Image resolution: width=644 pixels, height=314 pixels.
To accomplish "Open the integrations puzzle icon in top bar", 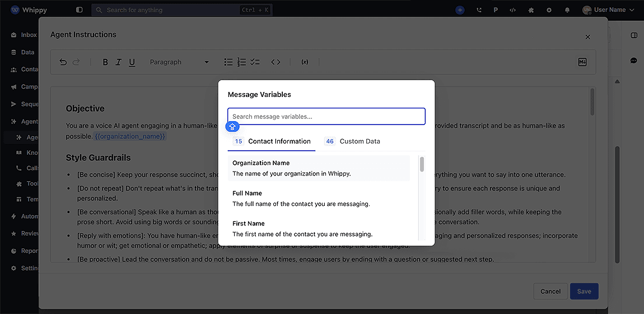I will click(x=531, y=10).
